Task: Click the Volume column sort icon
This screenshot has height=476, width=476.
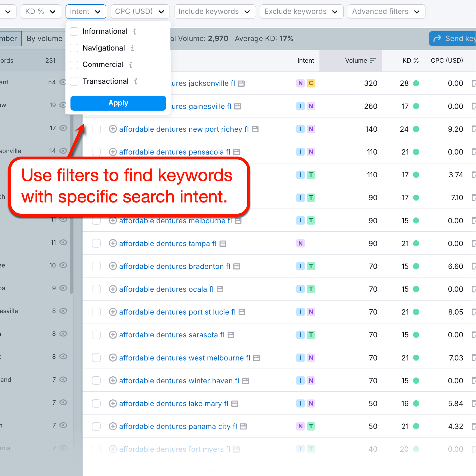Action: (373, 61)
